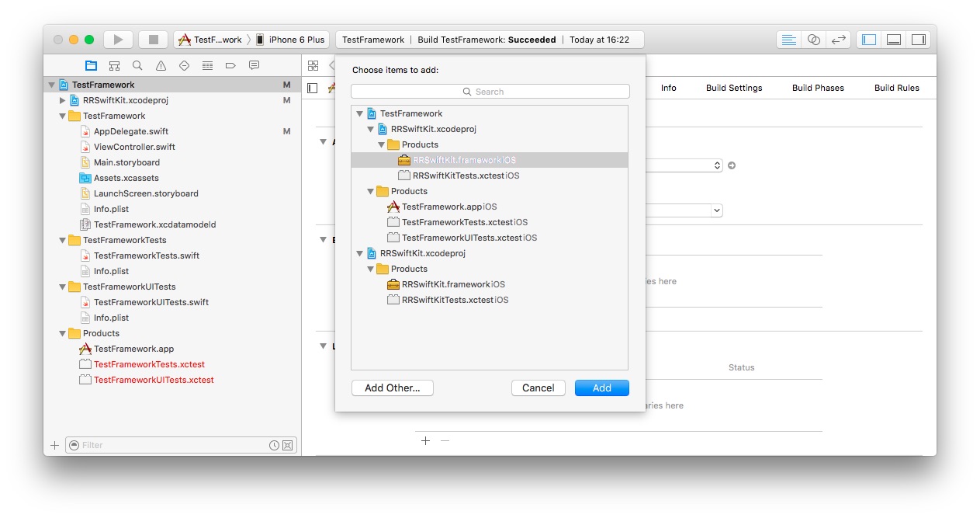Select TestFramework.xcdatamodeld in the navigator

click(154, 224)
